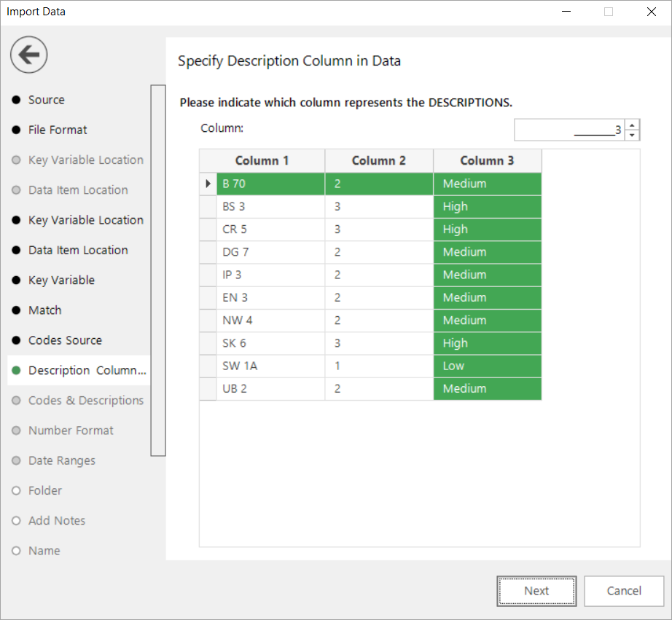Minimize the Import Data window
Screen dimensions: 672x620
566,12
